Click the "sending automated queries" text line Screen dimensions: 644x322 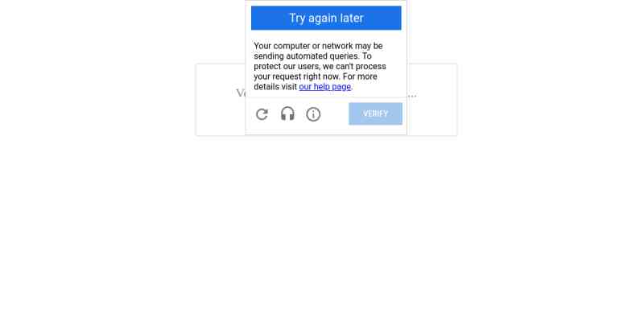(x=312, y=56)
